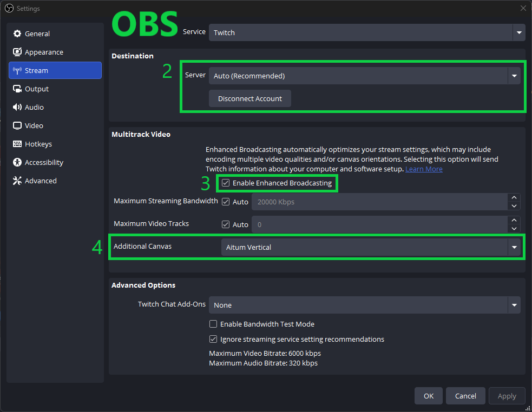Screen dimensions: 532x412
Task: Click the Video monitor icon
Action: pyautogui.click(x=17, y=125)
